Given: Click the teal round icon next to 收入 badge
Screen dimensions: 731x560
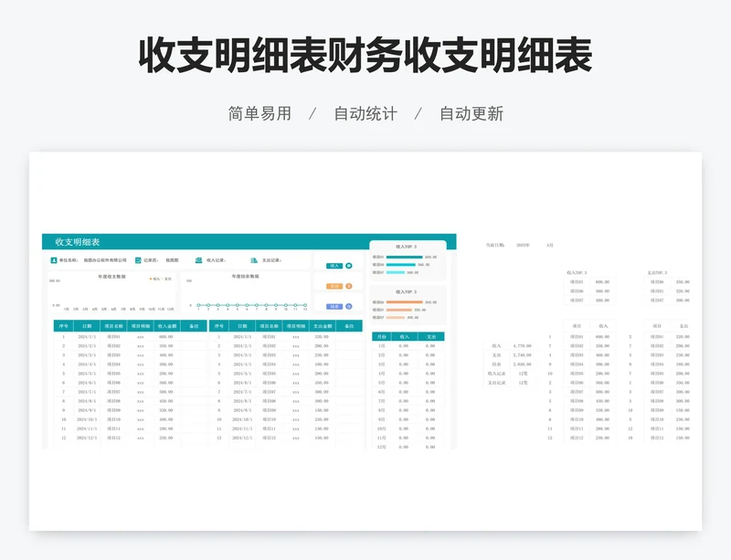Looking at the screenshot, I should [x=349, y=266].
